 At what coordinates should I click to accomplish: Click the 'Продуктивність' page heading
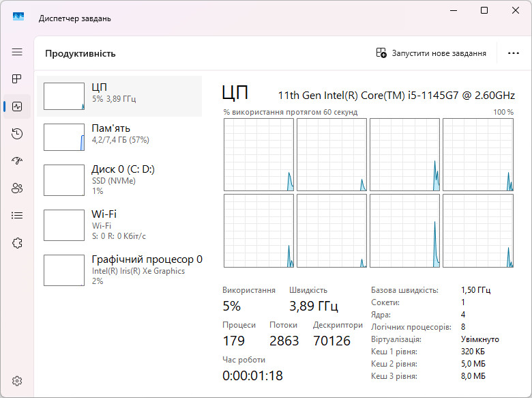[80, 54]
